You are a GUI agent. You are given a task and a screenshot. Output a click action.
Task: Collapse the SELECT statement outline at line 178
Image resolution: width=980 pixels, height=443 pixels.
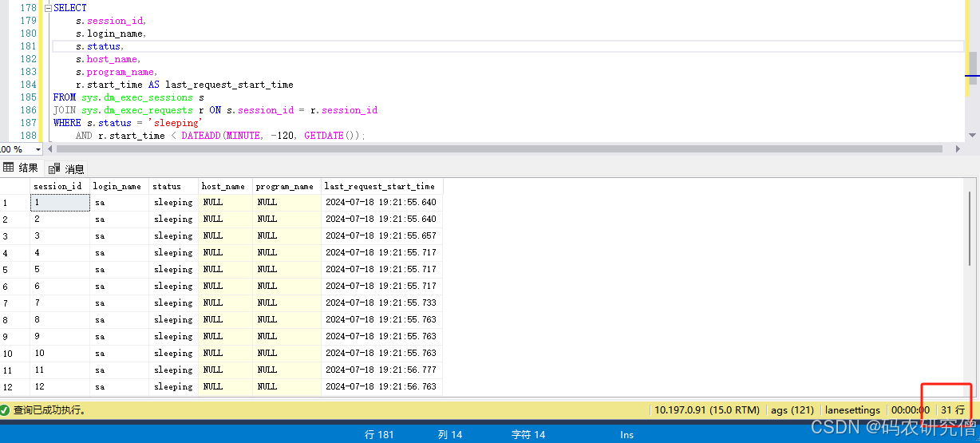coord(49,8)
